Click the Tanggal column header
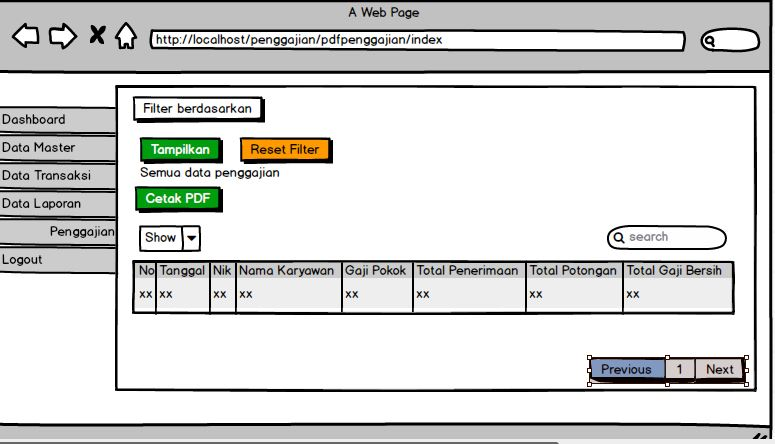Viewport: 775px width, 444px height. 182,270
